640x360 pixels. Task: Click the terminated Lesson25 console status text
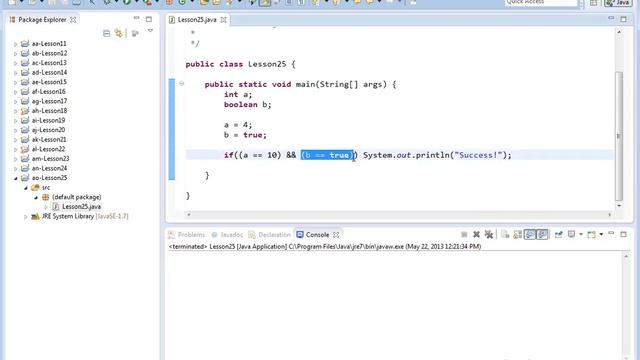(x=325, y=247)
